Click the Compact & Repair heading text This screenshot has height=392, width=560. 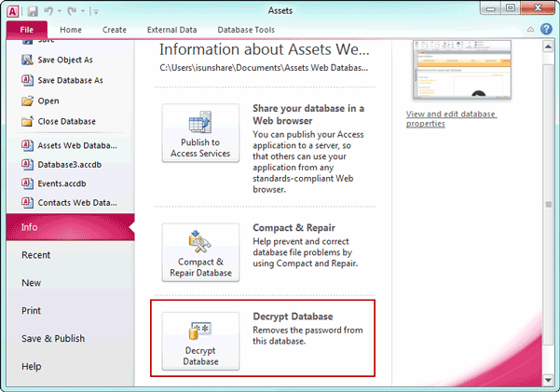pos(294,228)
